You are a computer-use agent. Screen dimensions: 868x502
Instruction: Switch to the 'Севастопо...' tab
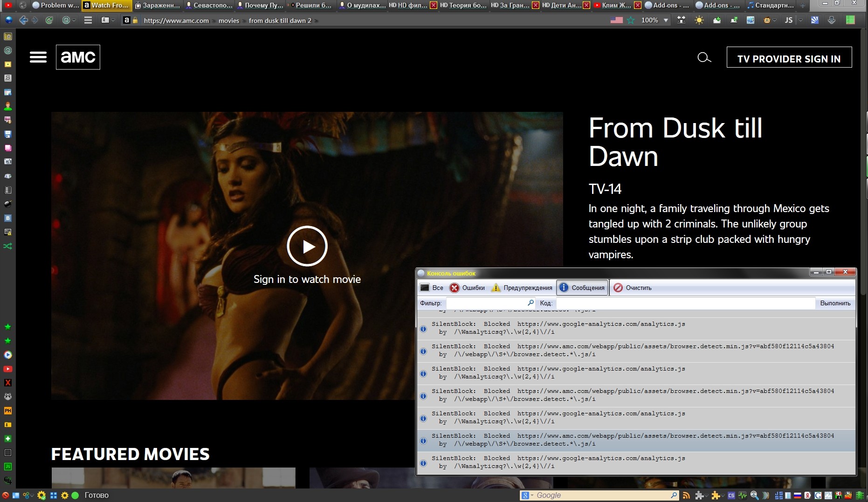point(208,5)
